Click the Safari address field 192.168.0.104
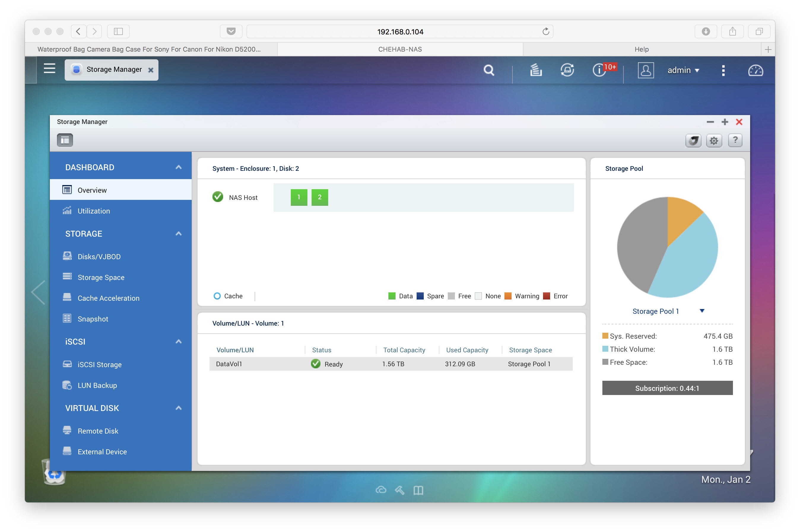The width and height of the screenshot is (800, 532). pyautogui.click(x=400, y=31)
